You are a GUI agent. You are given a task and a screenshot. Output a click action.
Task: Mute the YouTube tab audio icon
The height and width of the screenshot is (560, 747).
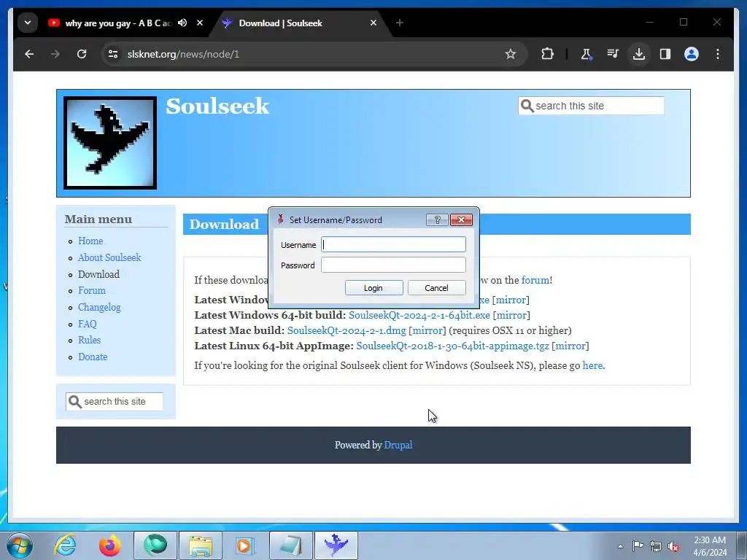(x=182, y=23)
